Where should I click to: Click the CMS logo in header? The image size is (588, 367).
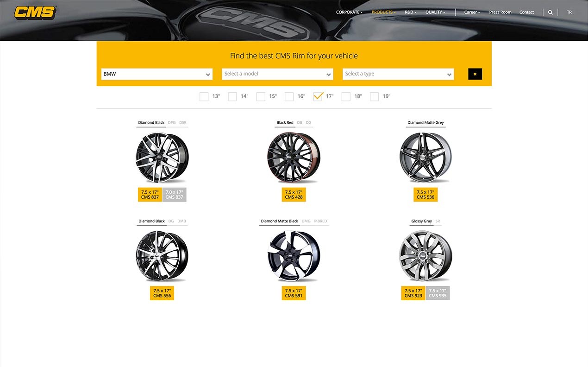pos(35,13)
